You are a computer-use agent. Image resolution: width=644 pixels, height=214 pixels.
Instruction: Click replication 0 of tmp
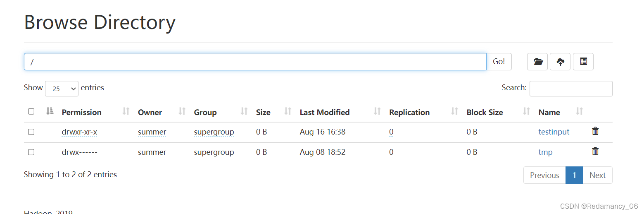click(x=391, y=152)
